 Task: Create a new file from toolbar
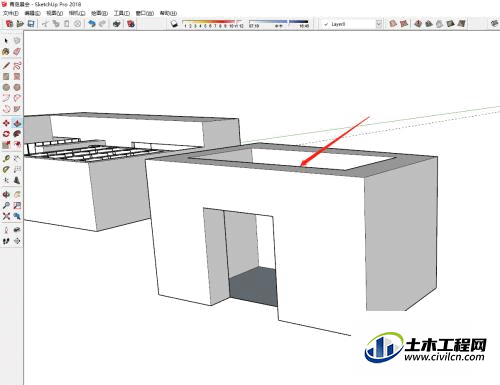tap(9, 24)
